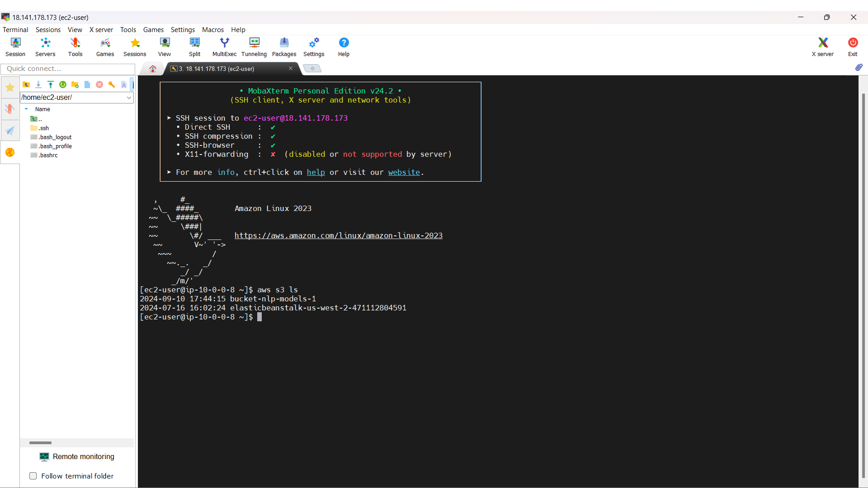Click the Help question mark toolbar icon

pos(344,47)
